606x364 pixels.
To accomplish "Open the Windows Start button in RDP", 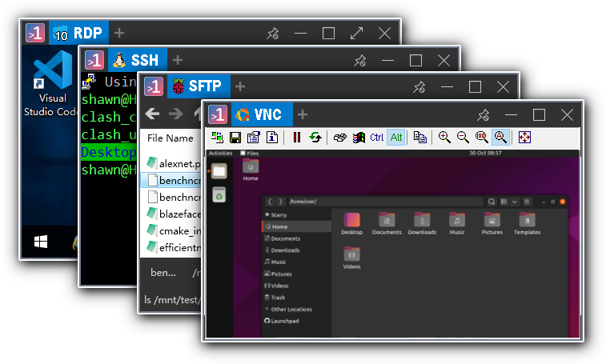I will pyautogui.click(x=41, y=242).
